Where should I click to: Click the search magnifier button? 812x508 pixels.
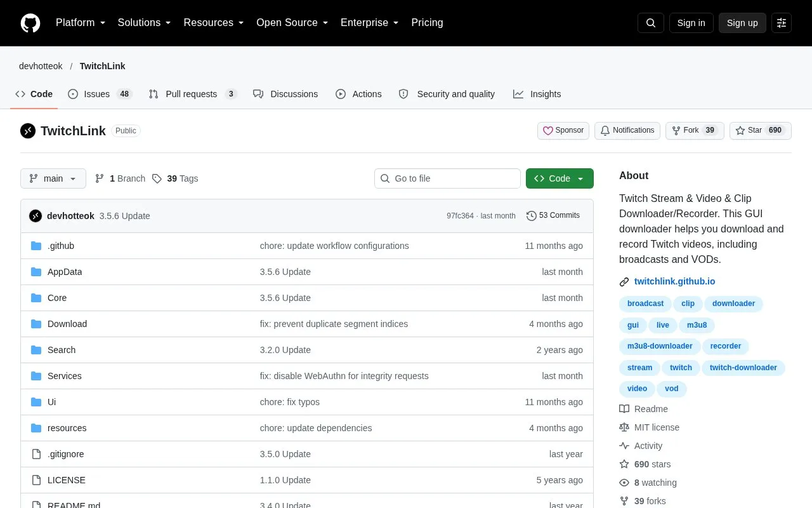[651, 23]
